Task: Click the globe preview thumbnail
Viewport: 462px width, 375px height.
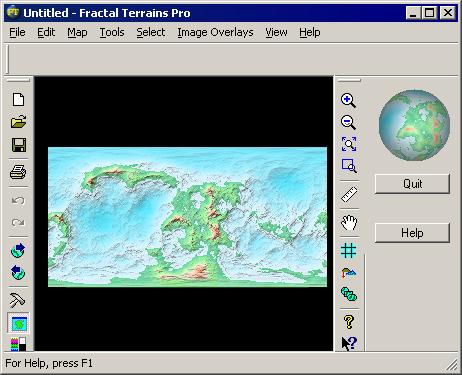Action: click(414, 125)
